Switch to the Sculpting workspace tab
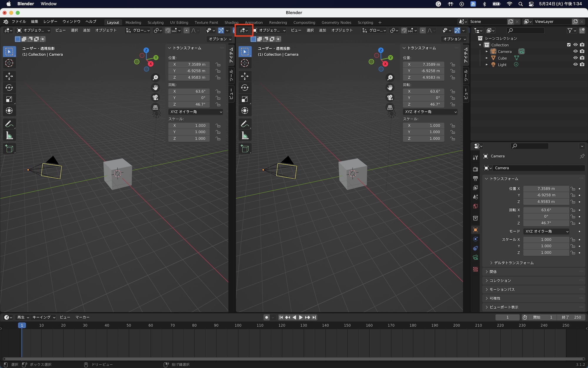 (155, 22)
